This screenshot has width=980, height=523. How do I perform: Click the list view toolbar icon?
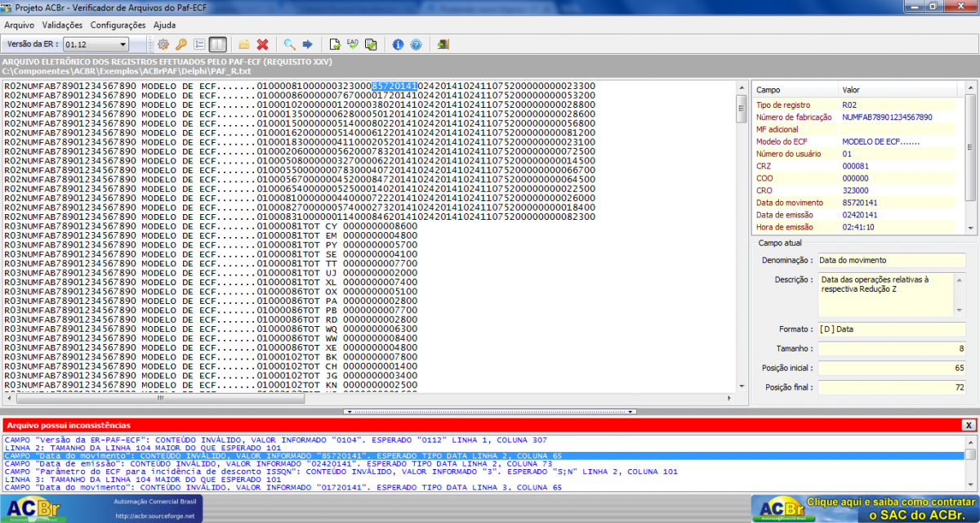[x=199, y=44]
